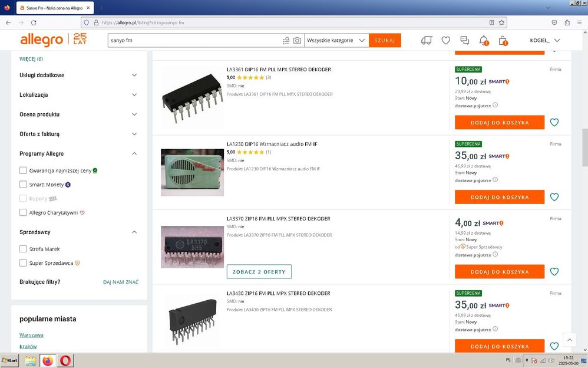Open the notifications bell

coord(484,40)
